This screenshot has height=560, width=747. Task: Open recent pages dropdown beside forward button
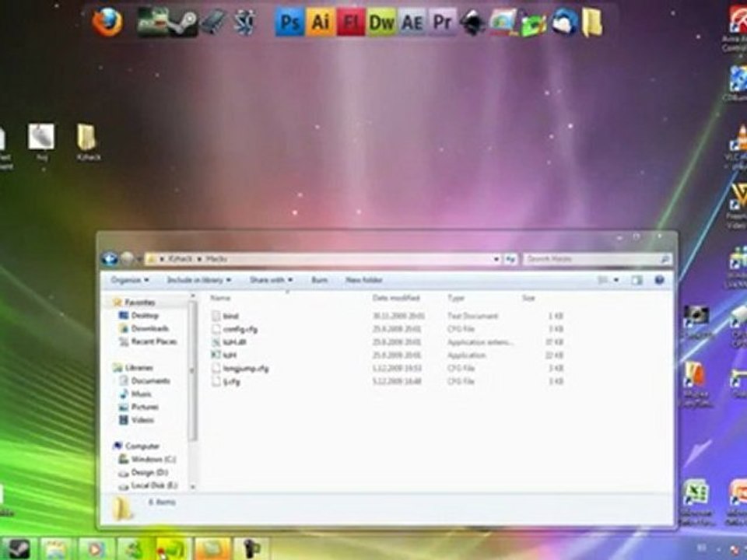point(139,260)
